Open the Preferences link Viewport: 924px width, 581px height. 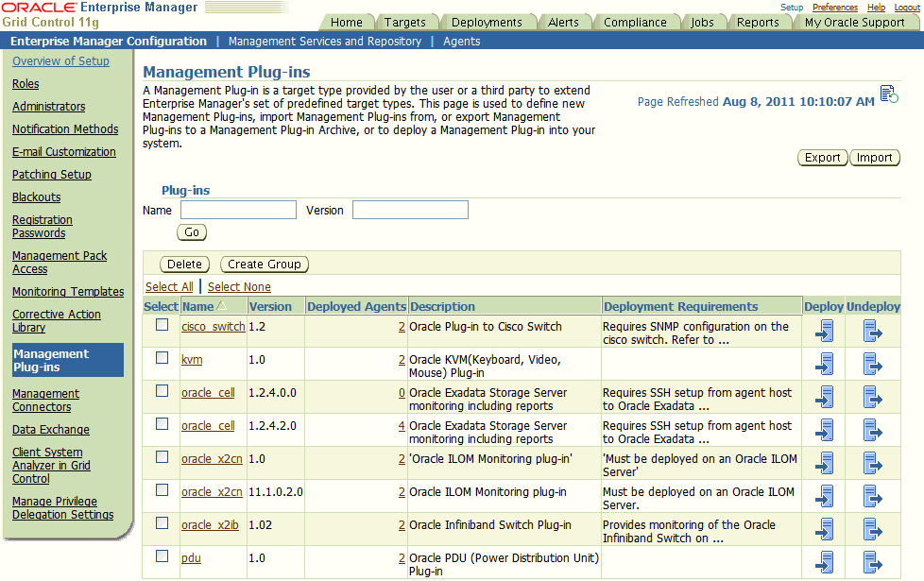(835, 7)
